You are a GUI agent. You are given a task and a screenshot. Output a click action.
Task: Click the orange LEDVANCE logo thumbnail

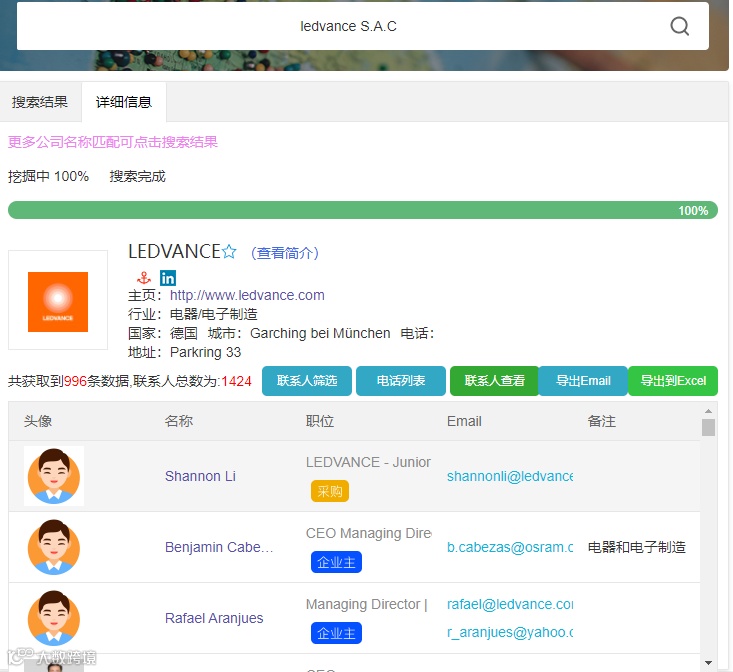click(58, 302)
